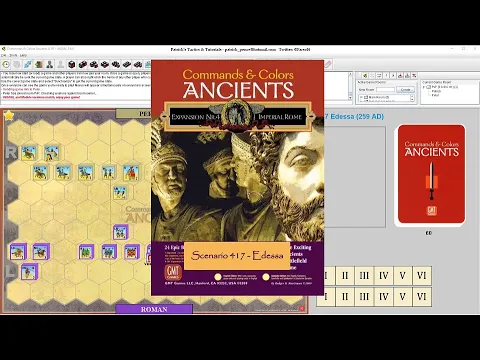Select the Roman unit with the red banner
The image size is (480, 360).
click(x=132, y=252)
